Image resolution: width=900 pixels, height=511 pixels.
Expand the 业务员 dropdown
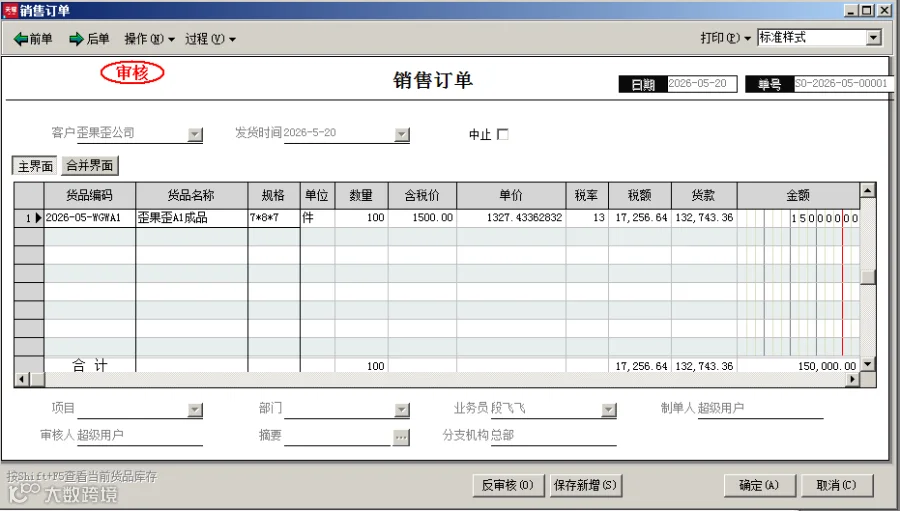click(x=608, y=409)
